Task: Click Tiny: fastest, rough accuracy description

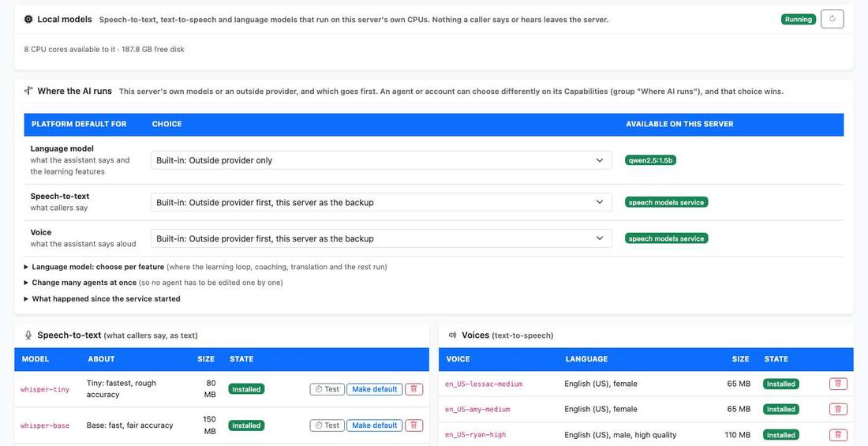Action: click(x=122, y=389)
